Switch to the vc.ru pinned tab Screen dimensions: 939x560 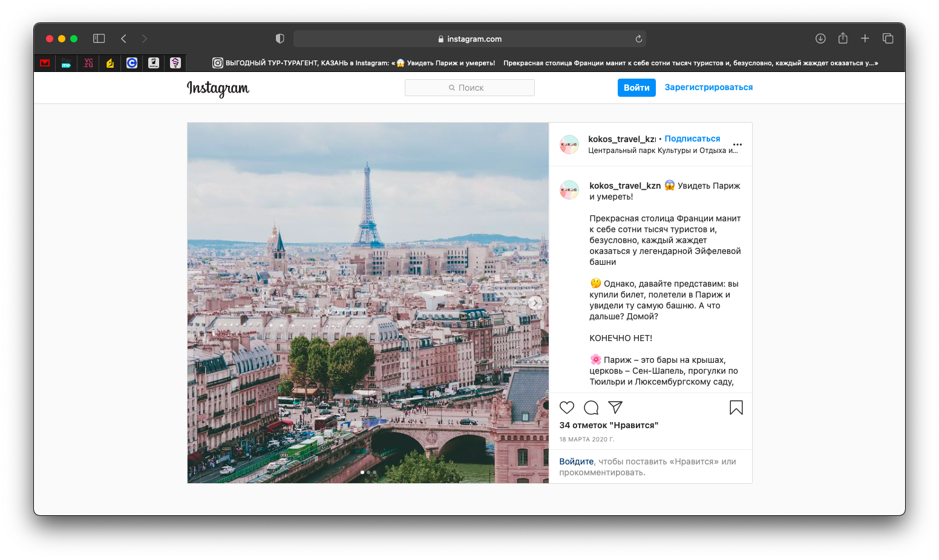(x=88, y=63)
